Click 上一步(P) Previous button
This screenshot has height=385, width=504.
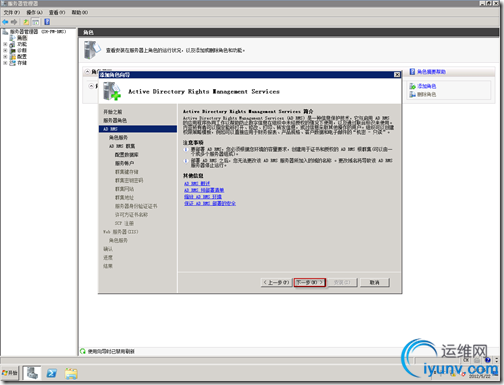(276, 282)
